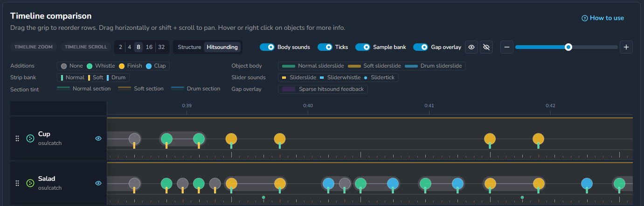
Task: Click last green whistle note in Salad row
Action: tap(619, 183)
